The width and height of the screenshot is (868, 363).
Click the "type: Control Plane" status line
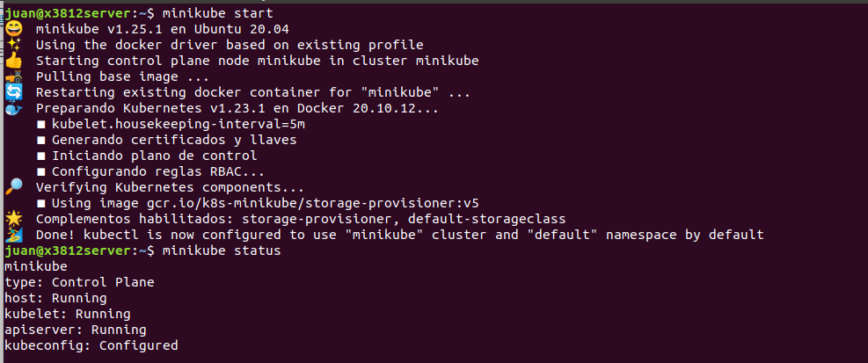(x=79, y=282)
